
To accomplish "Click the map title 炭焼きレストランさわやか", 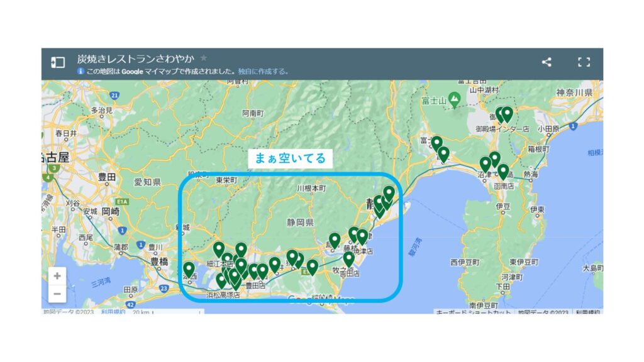I will (x=136, y=58).
